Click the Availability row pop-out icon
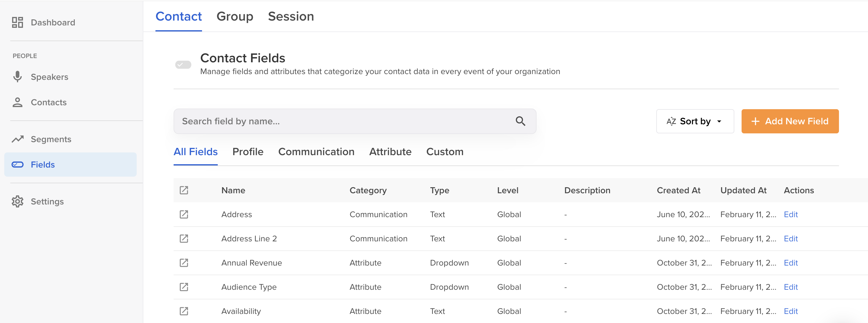Screen dimensions: 868x323 click(184, 311)
